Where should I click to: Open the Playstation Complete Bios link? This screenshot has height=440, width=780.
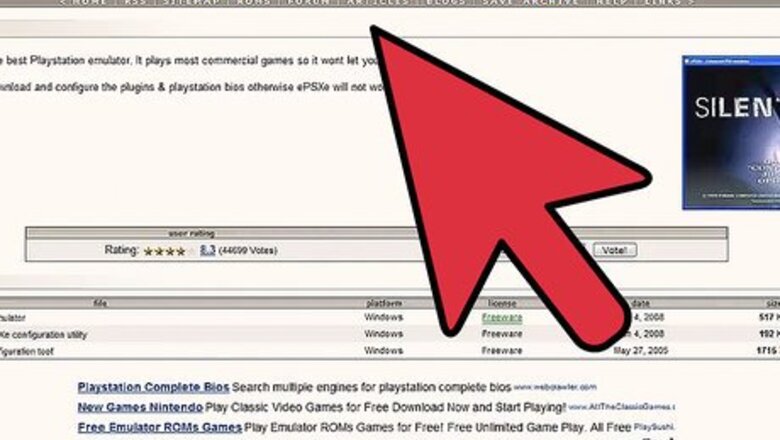click(153, 387)
